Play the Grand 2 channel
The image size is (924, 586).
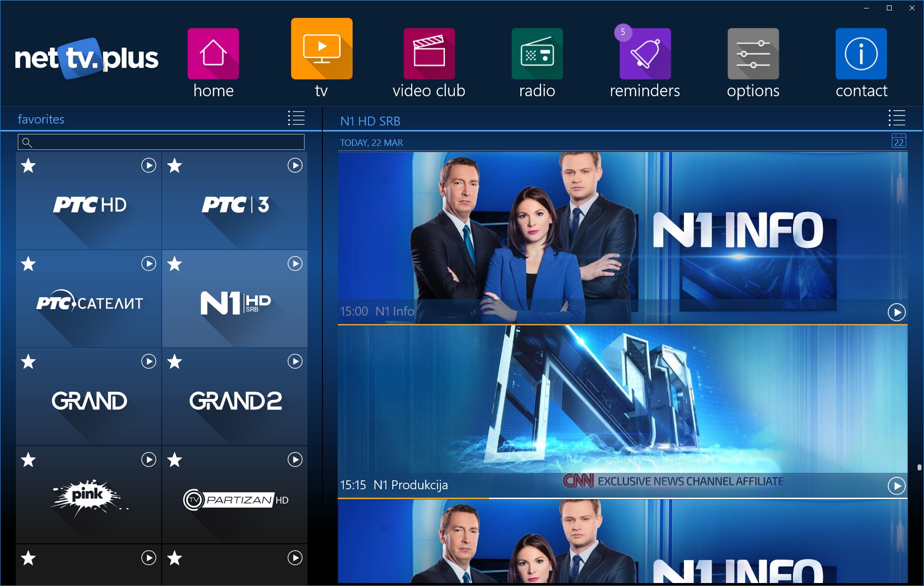pos(295,361)
